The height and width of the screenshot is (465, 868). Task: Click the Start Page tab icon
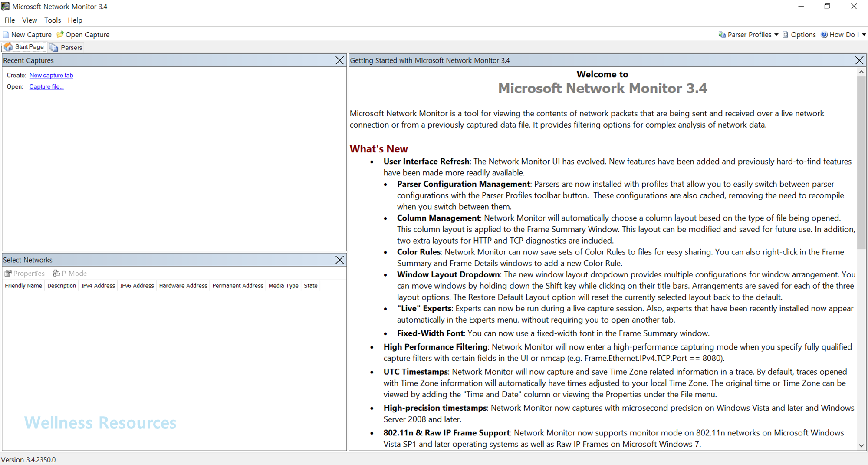click(8, 47)
